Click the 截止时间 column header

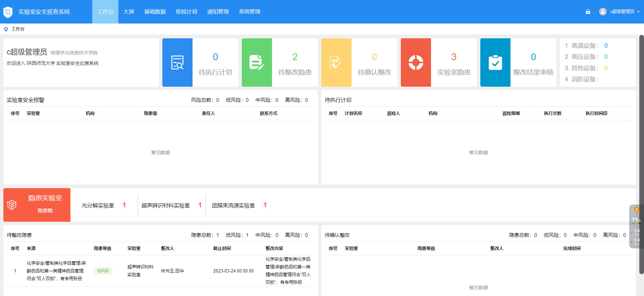(222, 249)
